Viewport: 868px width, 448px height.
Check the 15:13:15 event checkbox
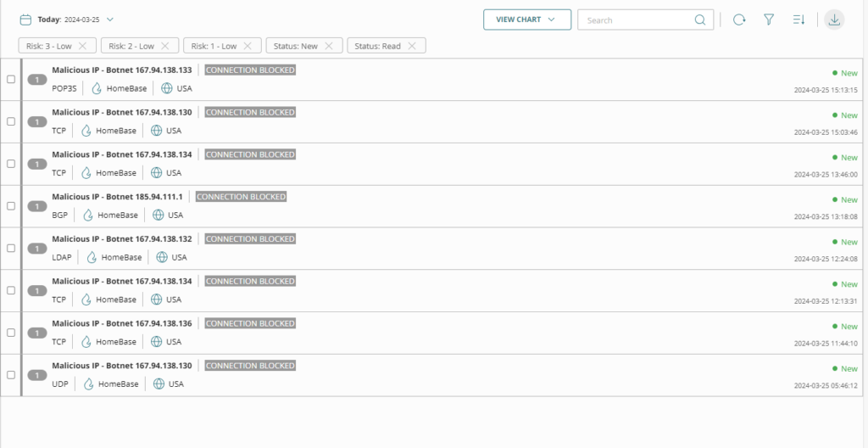(11, 79)
